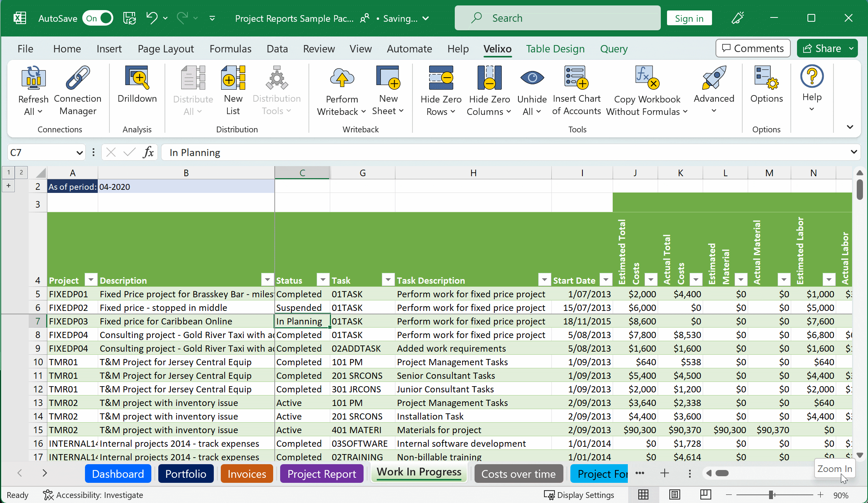This screenshot has height=503, width=868.
Task: Click in the Search box
Action: coord(558,18)
